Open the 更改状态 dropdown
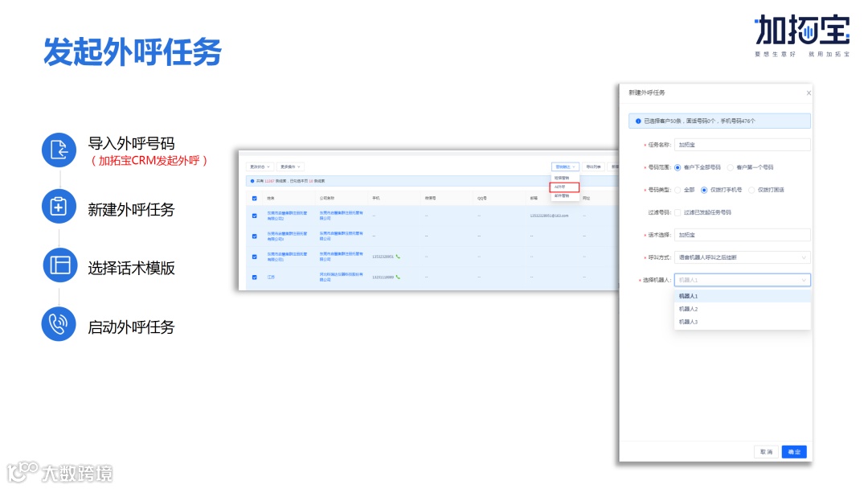The height and width of the screenshot is (489, 868). (259, 166)
